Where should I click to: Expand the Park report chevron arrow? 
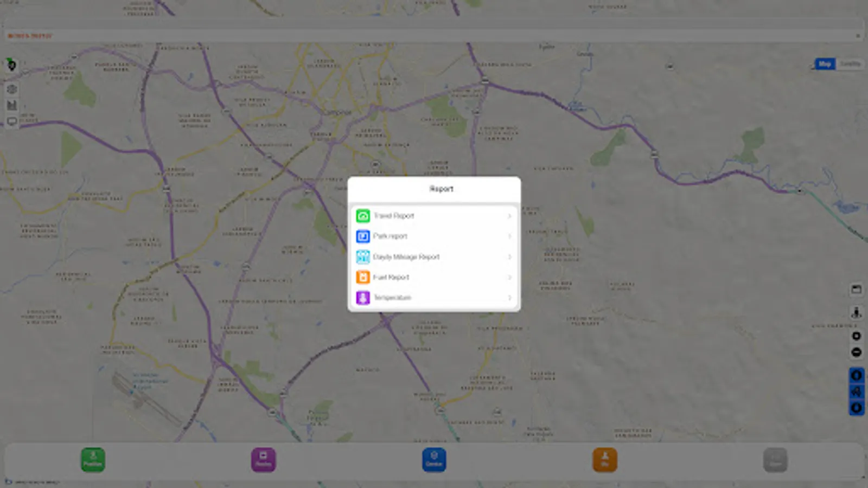(x=509, y=236)
